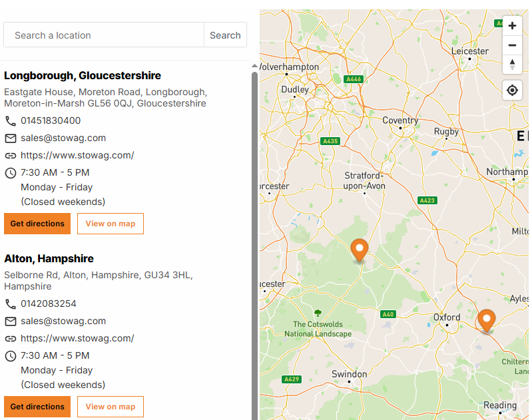This screenshot has width=532, height=420.
Task: View Alton location on map
Action: [111, 407]
